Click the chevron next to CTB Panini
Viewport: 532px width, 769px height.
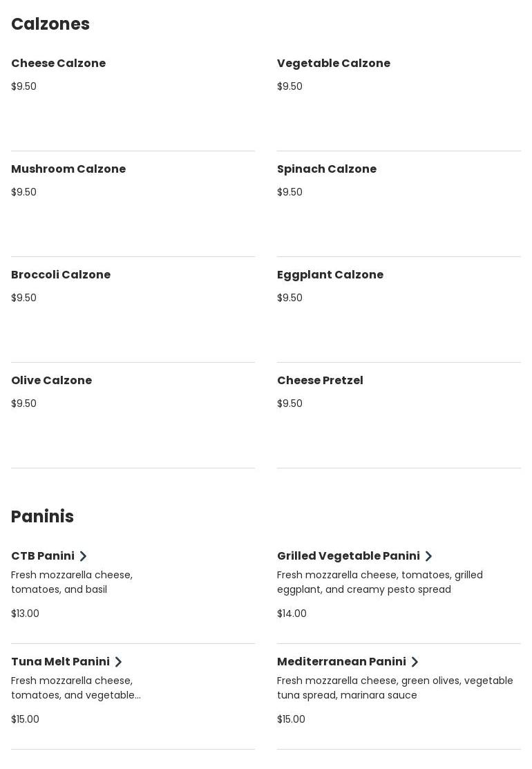pyautogui.click(x=83, y=556)
